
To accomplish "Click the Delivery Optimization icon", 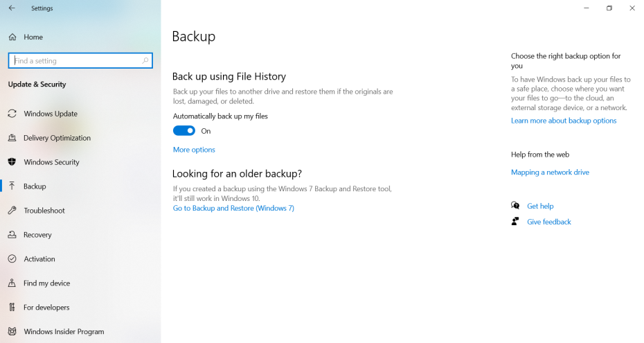I will (x=12, y=138).
